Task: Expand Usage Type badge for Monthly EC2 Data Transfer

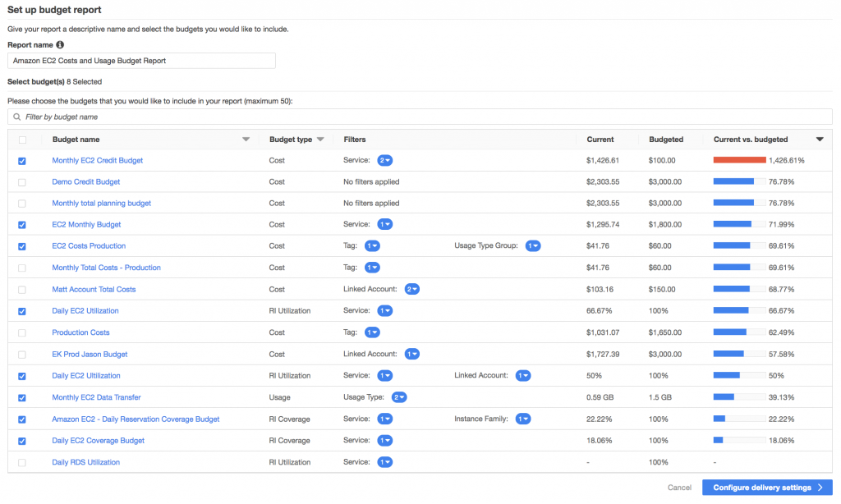Action: [399, 397]
